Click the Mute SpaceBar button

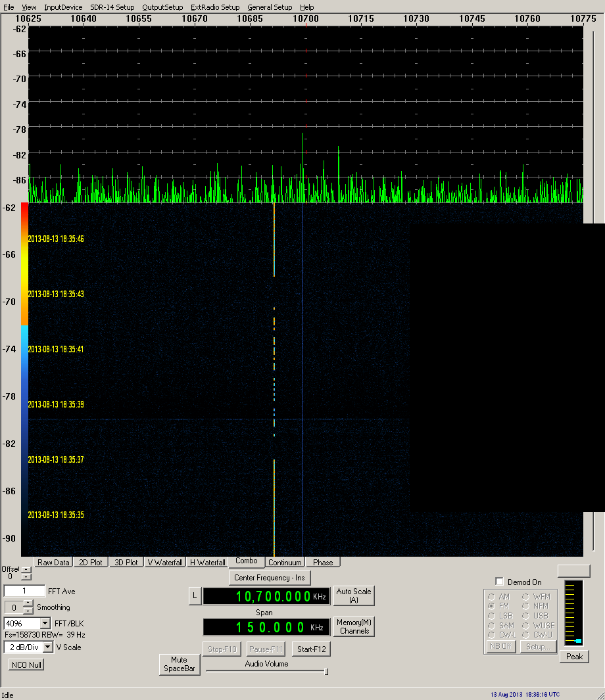[180, 664]
